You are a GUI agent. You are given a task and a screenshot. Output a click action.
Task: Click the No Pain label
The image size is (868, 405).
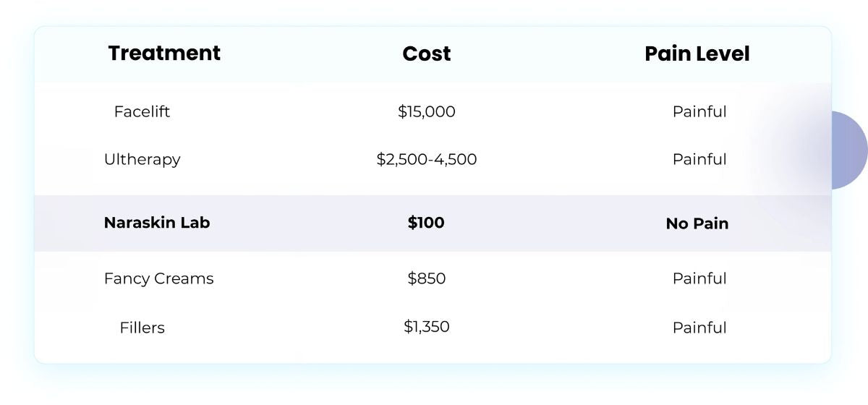[x=697, y=223]
